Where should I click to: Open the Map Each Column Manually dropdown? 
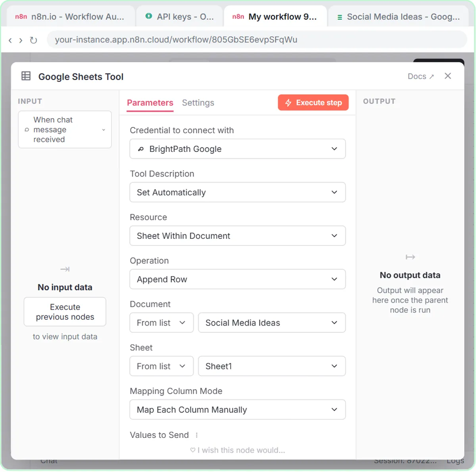[x=238, y=410]
